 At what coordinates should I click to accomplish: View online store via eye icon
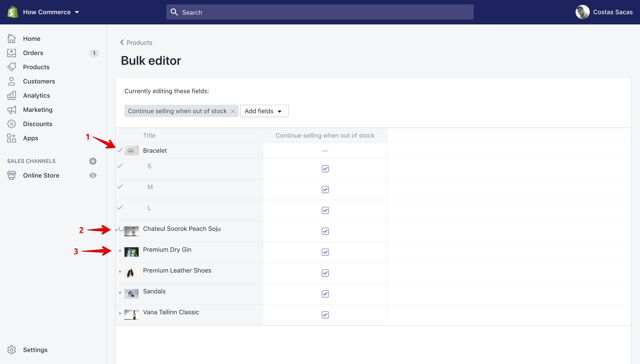93,175
